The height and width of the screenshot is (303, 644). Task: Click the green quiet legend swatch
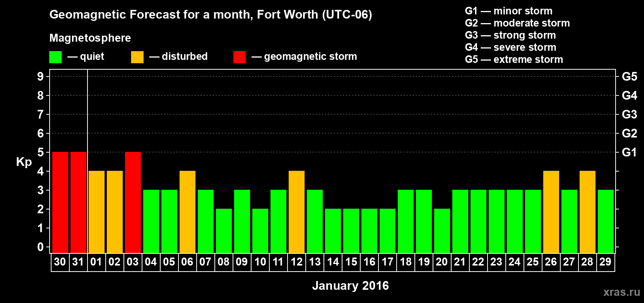tap(56, 57)
